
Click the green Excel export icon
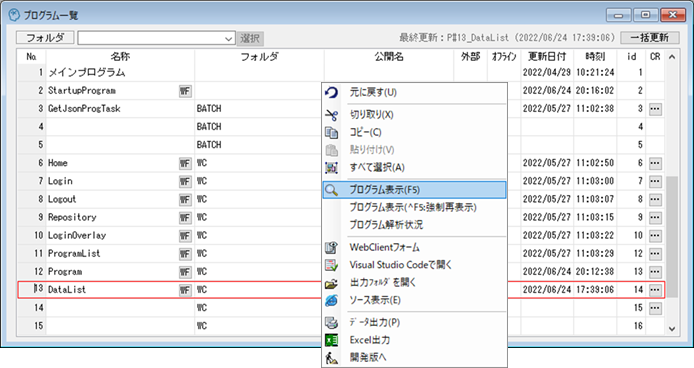click(332, 340)
